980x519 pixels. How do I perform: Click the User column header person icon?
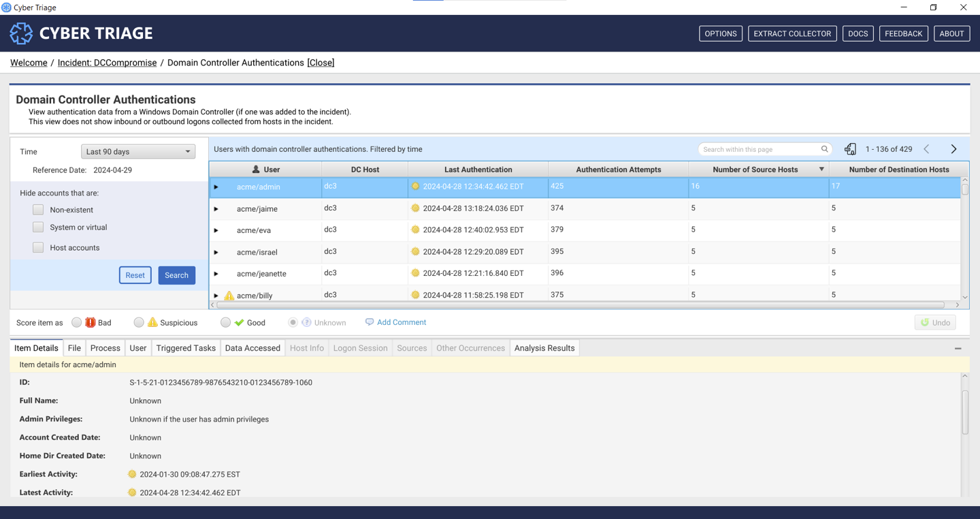point(256,170)
